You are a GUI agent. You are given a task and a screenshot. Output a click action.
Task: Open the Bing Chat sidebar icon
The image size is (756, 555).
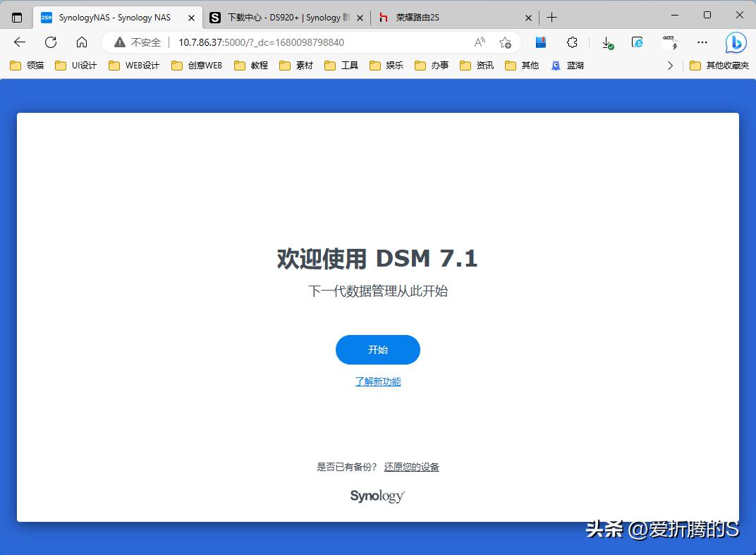tap(735, 42)
